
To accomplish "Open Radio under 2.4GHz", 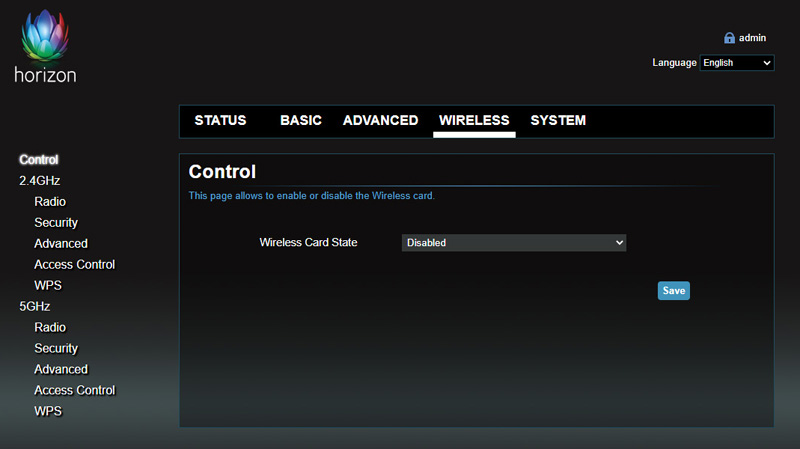I will pos(50,202).
